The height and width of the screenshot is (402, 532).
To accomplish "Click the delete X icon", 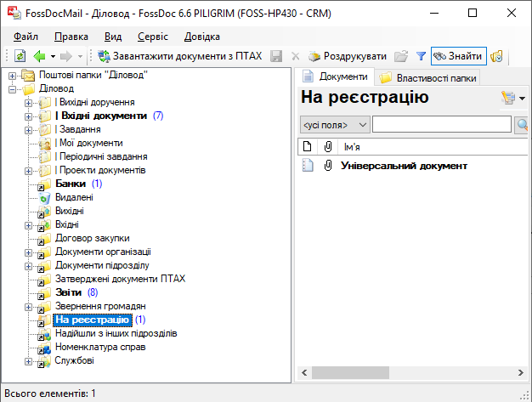I will coord(296,56).
